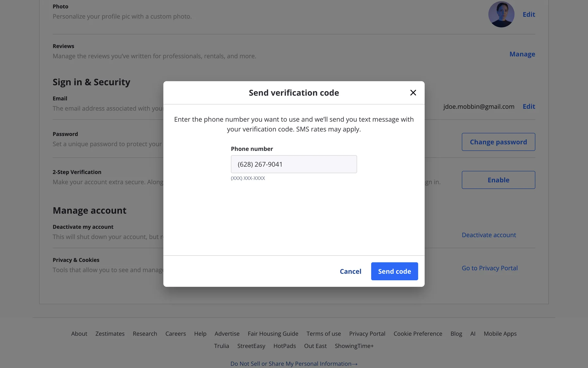Open the Careers footer link
588x368 pixels.
click(175, 334)
